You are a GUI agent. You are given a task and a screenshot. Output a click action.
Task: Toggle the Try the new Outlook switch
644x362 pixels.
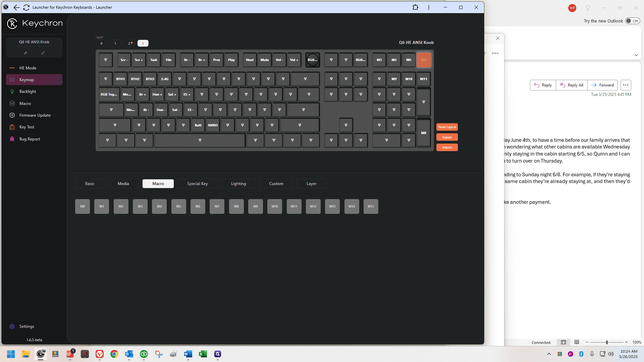point(633,21)
